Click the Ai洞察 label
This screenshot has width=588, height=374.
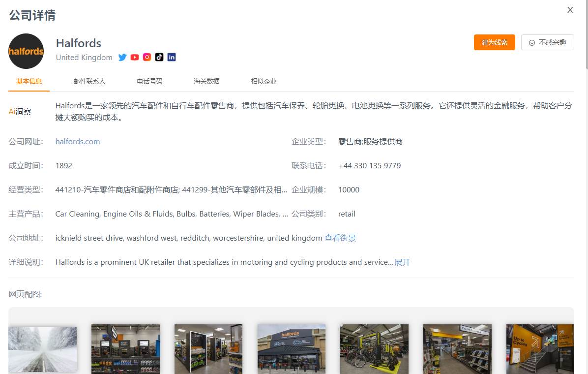20,112
